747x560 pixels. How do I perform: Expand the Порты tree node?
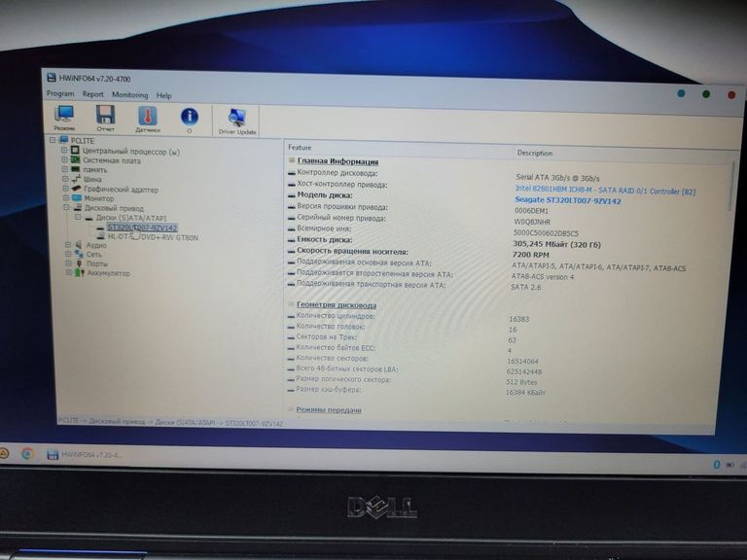click(x=69, y=262)
